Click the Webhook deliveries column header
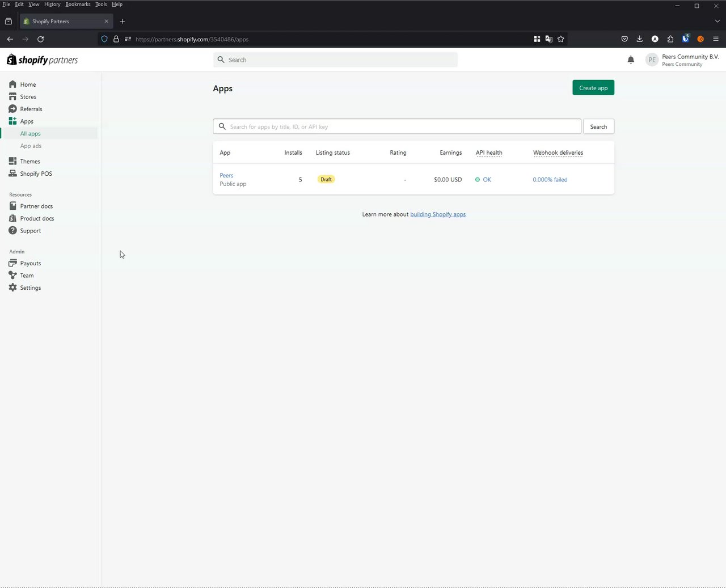 (x=558, y=153)
